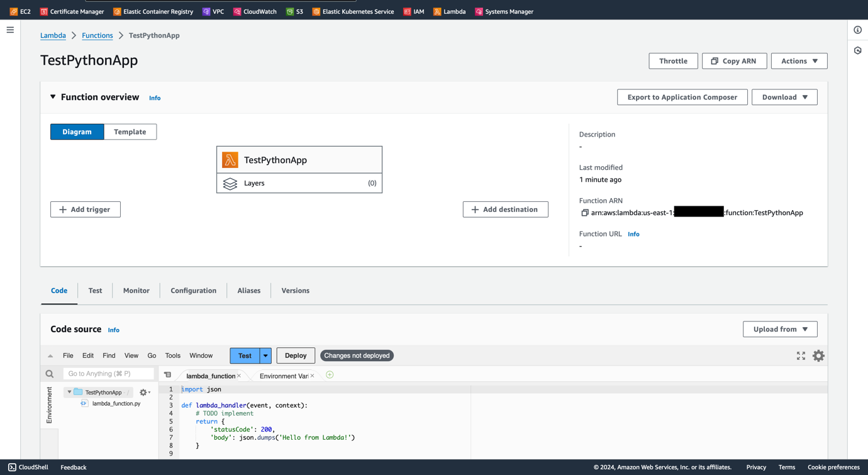Open the editor Find menu
Image resolution: width=868 pixels, height=475 pixels.
pyautogui.click(x=109, y=355)
